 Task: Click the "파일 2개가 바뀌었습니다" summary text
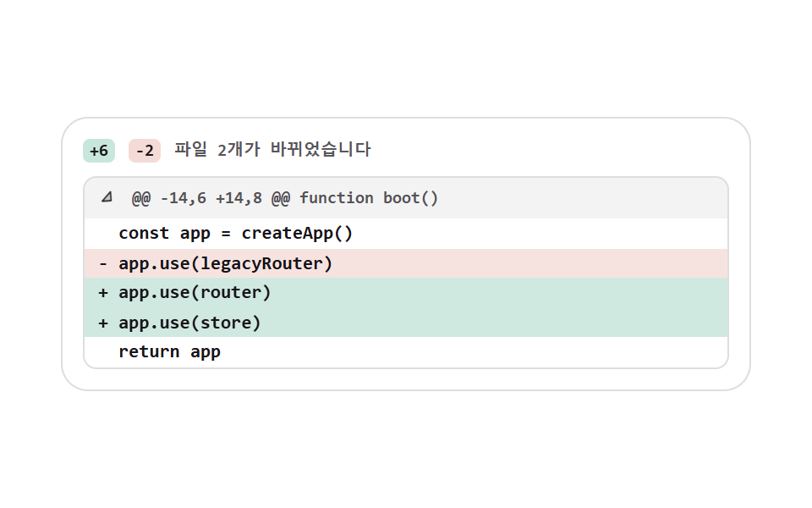[x=272, y=150]
